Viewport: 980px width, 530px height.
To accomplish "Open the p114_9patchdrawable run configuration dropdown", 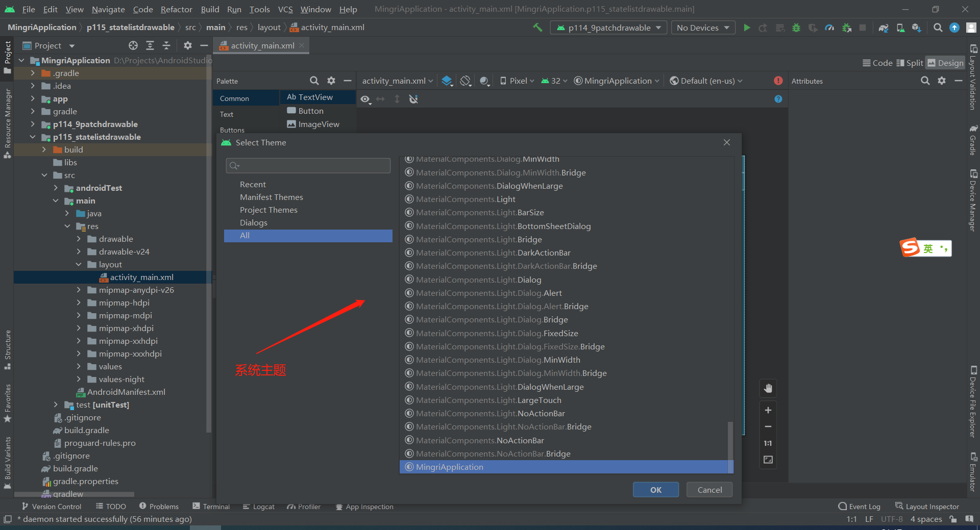I will 609,28.
